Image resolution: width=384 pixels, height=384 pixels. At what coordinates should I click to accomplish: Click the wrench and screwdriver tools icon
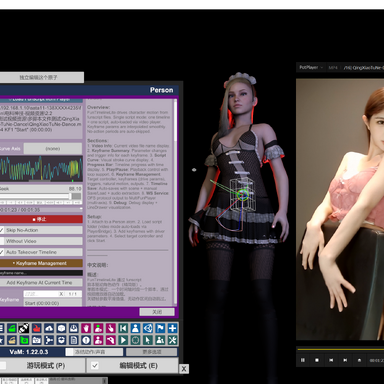pyautogui.click(x=172, y=340)
